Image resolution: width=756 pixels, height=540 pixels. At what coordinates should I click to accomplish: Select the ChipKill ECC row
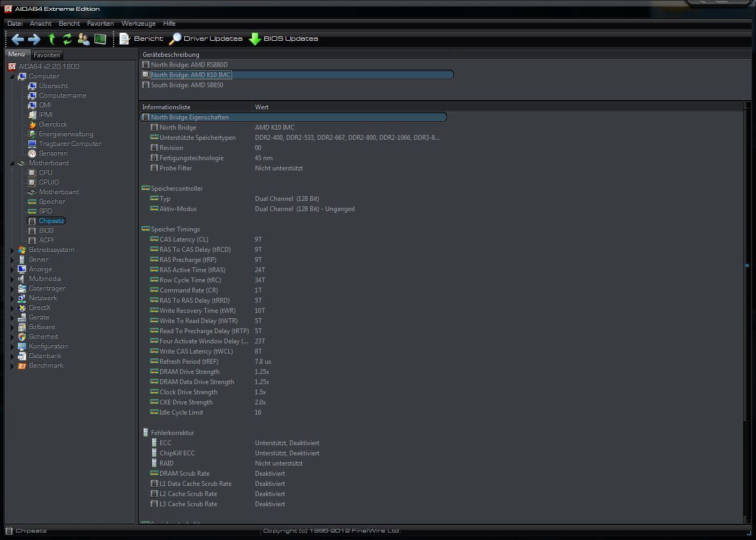coord(293,453)
